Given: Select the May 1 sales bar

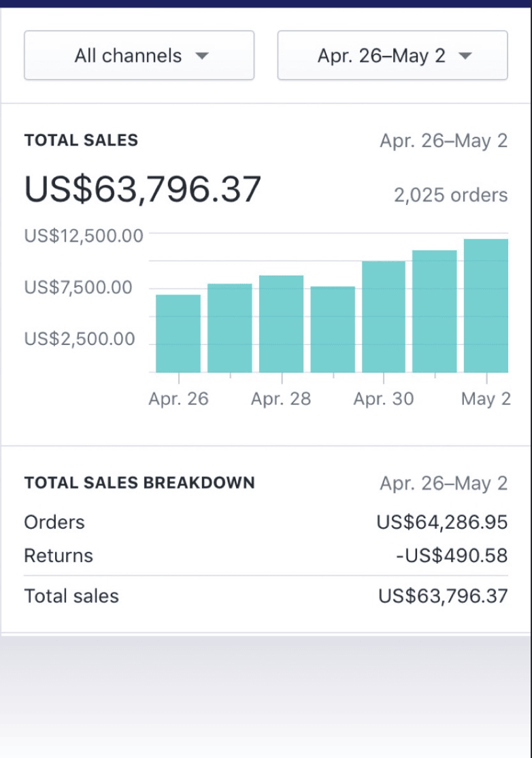Looking at the screenshot, I should coord(435,312).
